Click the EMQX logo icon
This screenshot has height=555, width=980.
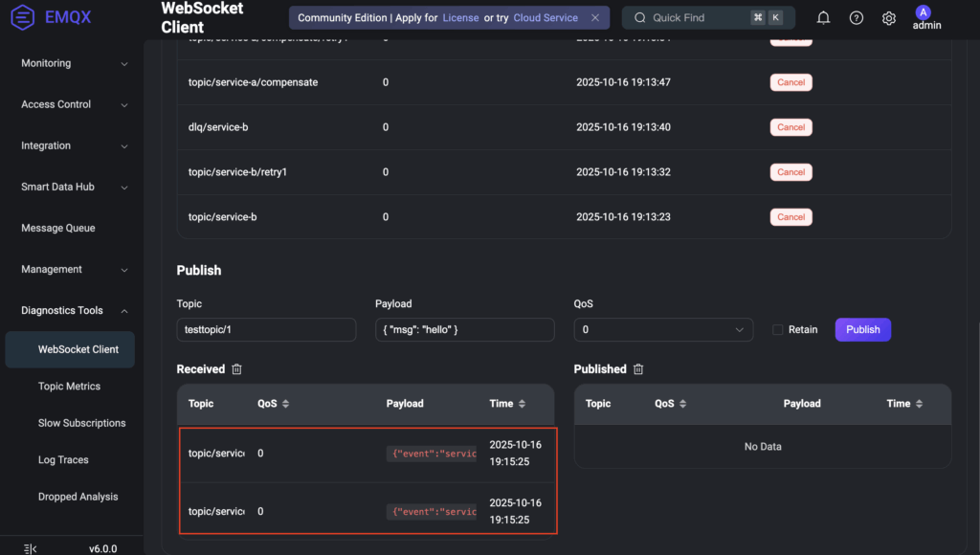coord(23,17)
